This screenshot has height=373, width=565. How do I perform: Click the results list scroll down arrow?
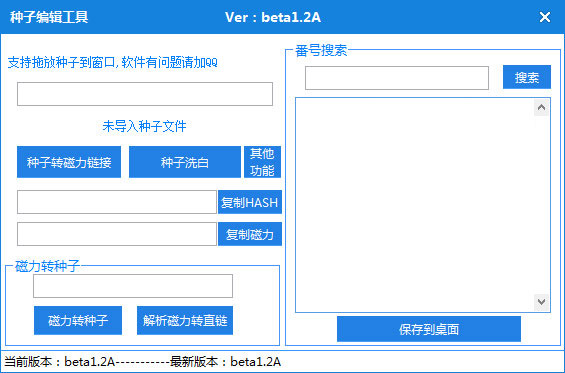click(541, 302)
